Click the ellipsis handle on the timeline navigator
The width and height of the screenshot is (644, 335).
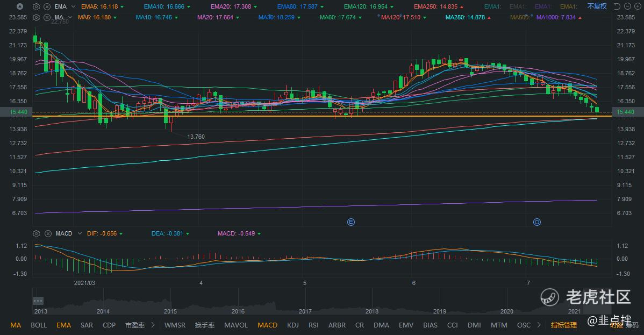[x=38, y=301]
